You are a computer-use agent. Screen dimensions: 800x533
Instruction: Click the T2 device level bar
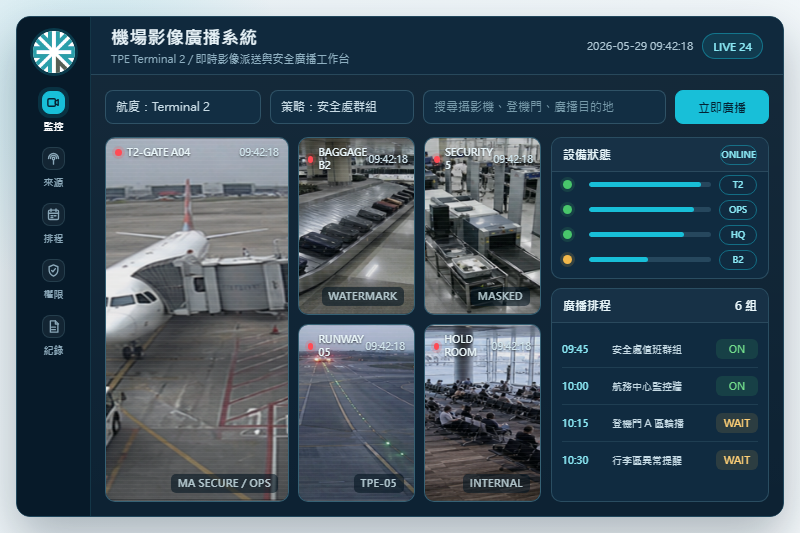[649, 185]
